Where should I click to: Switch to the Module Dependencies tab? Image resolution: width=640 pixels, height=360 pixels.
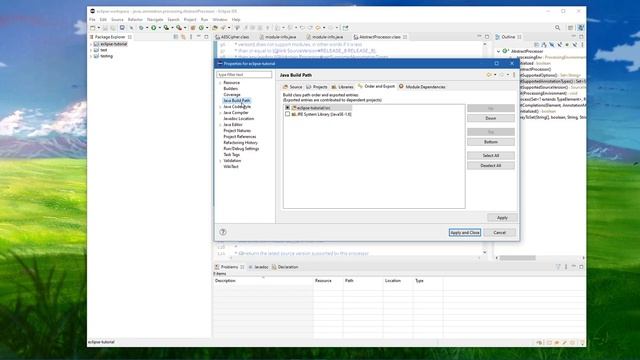422,87
